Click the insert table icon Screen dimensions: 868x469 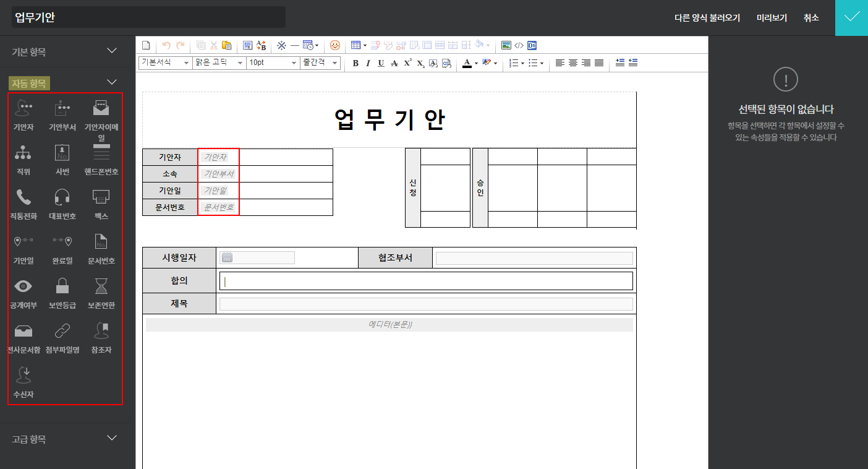click(355, 45)
